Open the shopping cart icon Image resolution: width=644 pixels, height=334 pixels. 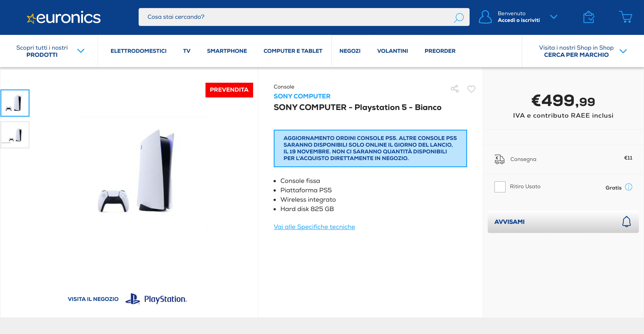click(625, 17)
